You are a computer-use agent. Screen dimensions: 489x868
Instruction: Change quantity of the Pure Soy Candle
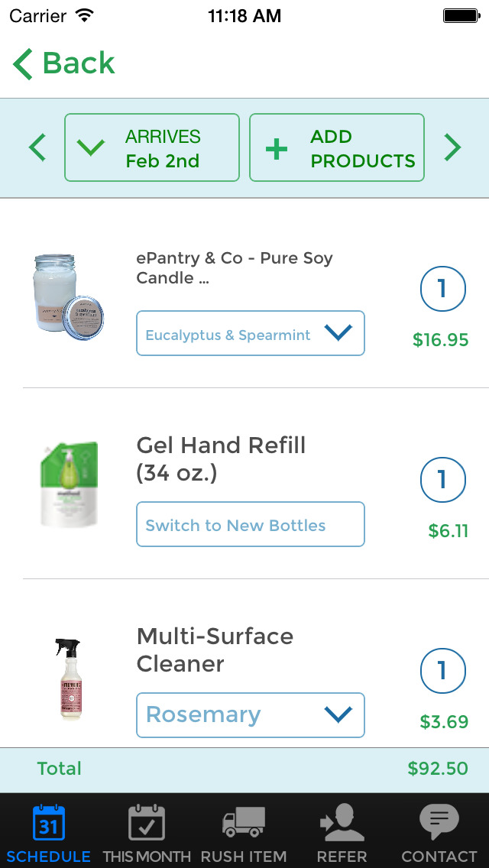(x=442, y=289)
